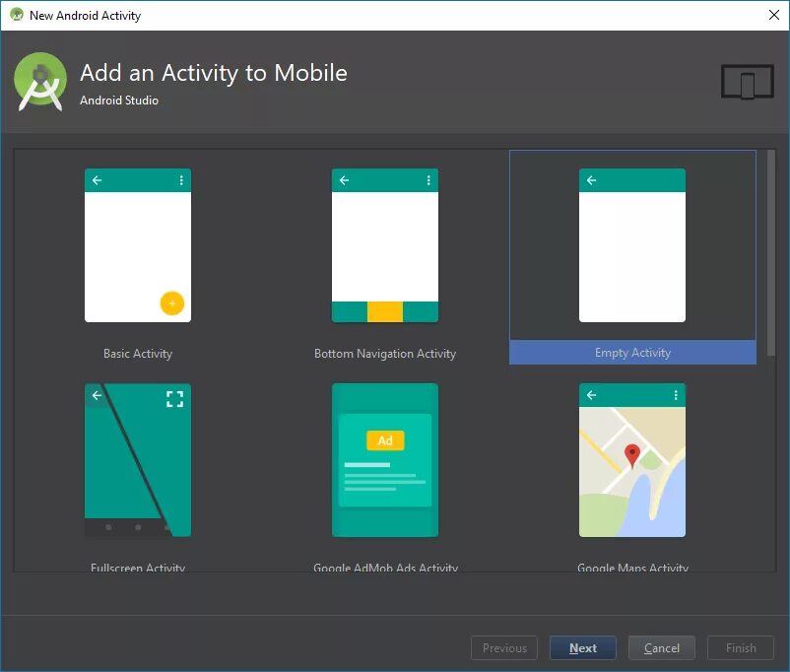Close the New Android Activity dialog

pyautogui.click(x=774, y=15)
